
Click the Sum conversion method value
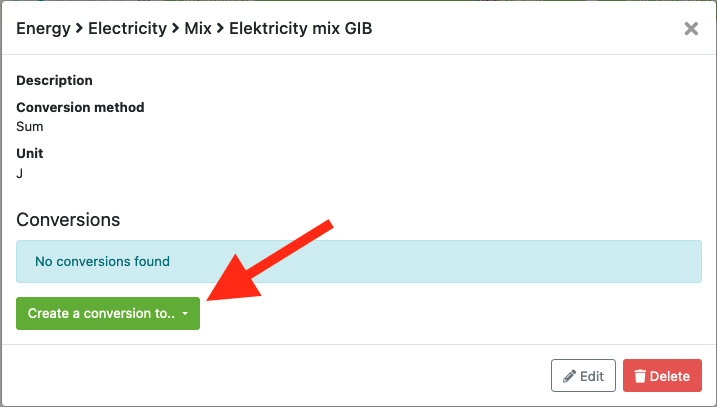tap(30, 127)
